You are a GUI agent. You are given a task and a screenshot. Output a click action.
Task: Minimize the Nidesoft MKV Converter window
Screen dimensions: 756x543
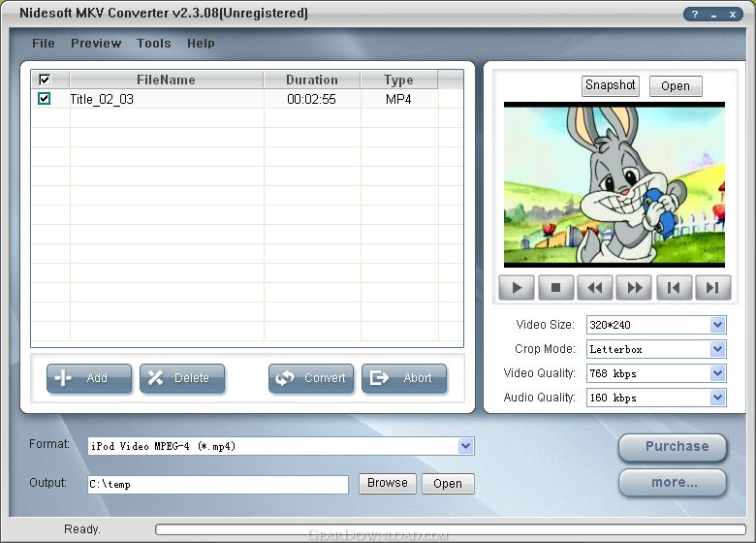point(713,15)
